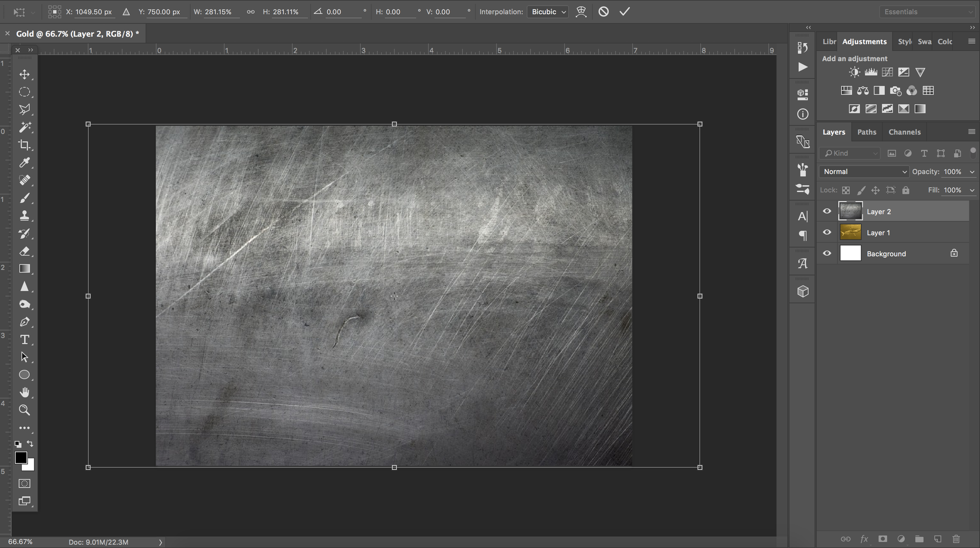The width and height of the screenshot is (980, 548).
Task: Toggle Layer 1 visibility eye
Action: 827,232
